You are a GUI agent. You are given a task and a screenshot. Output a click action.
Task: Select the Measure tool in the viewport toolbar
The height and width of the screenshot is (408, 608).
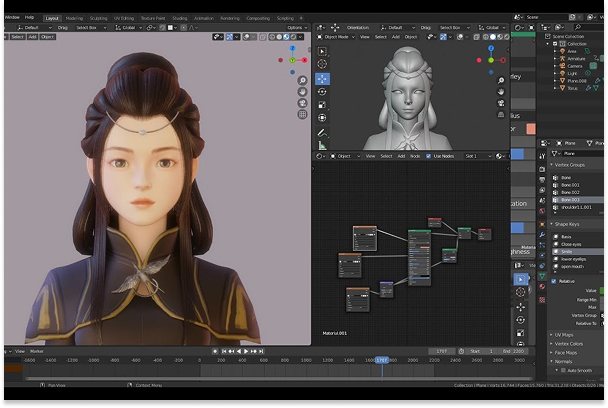click(323, 145)
